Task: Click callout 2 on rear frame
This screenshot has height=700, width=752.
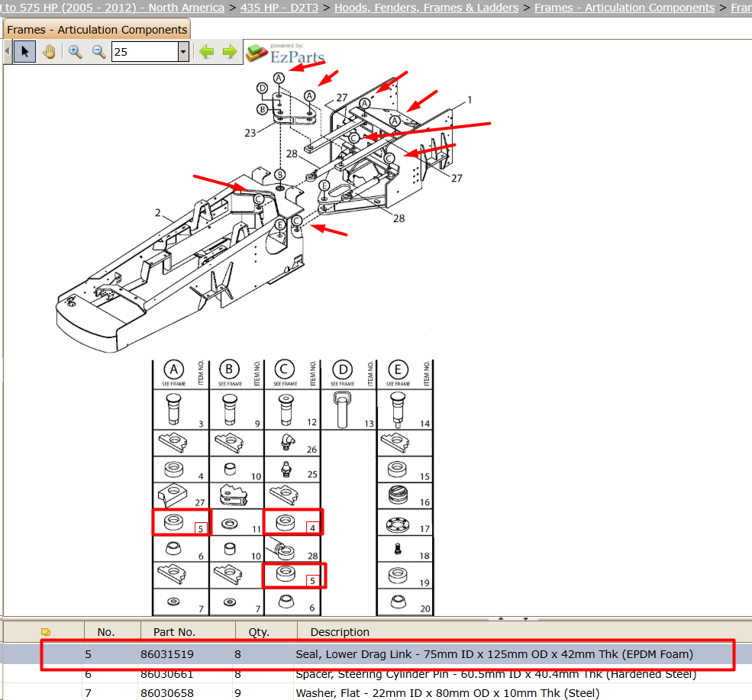Action: click(158, 212)
